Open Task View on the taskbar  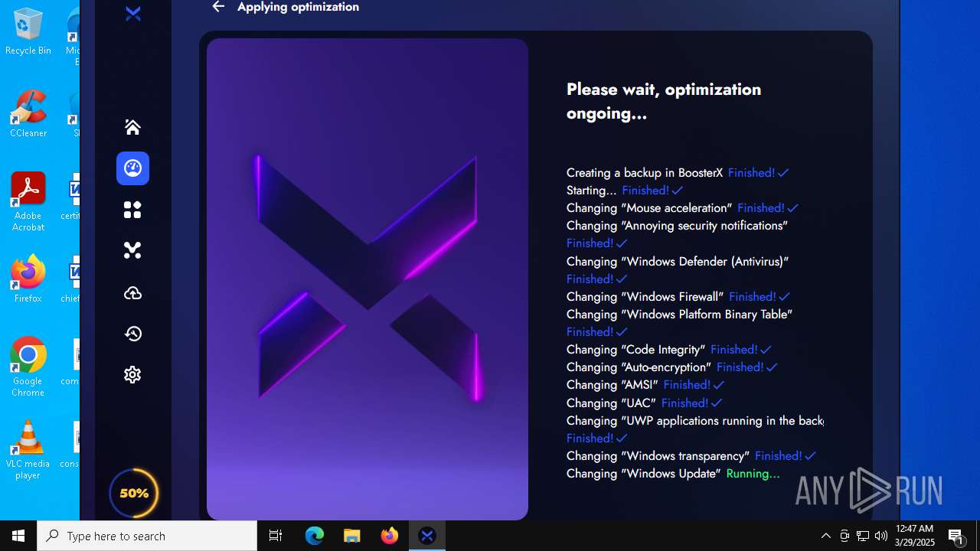click(x=276, y=536)
